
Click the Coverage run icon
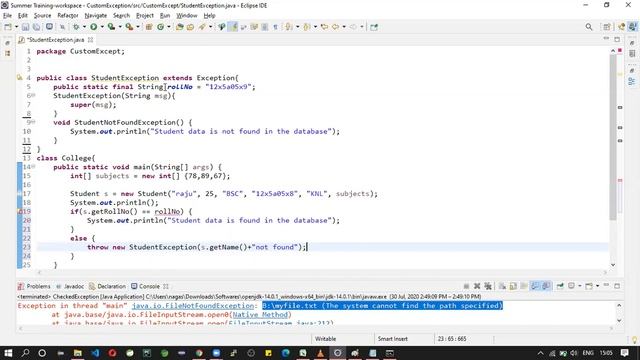(x=111, y=27)
